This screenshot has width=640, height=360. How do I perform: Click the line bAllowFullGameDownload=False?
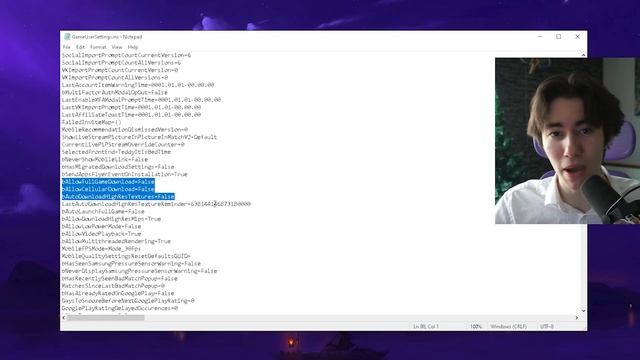click(x=108, y=182)
